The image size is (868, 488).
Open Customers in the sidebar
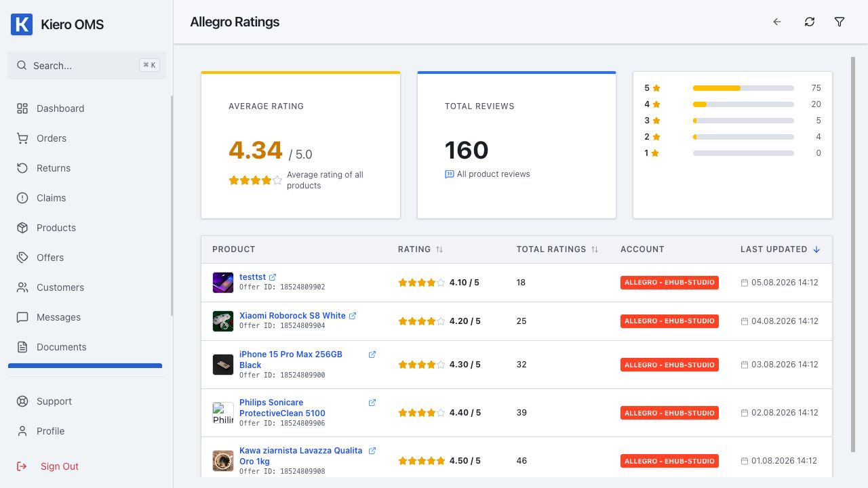(86, 287)
